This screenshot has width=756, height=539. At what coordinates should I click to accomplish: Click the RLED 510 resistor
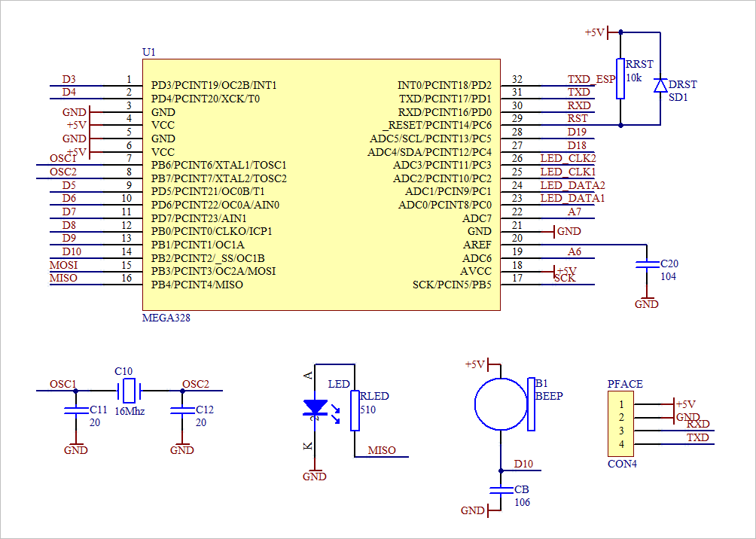(354, 410)
